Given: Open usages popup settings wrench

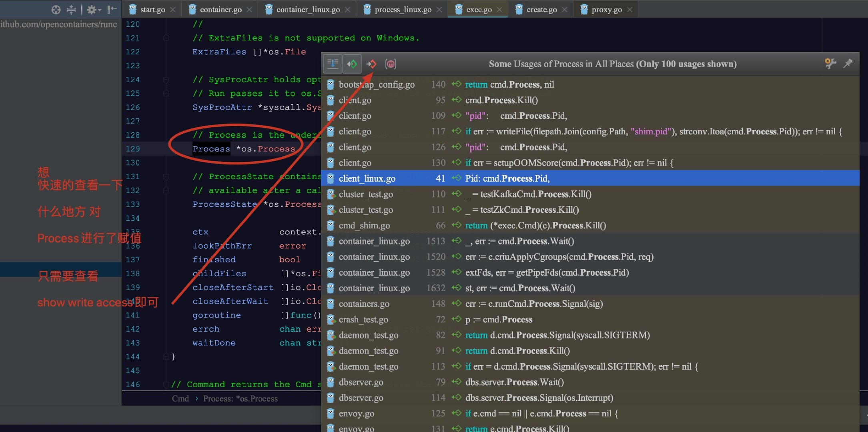Looking at the screenshot, I should (x=830, y=64).
